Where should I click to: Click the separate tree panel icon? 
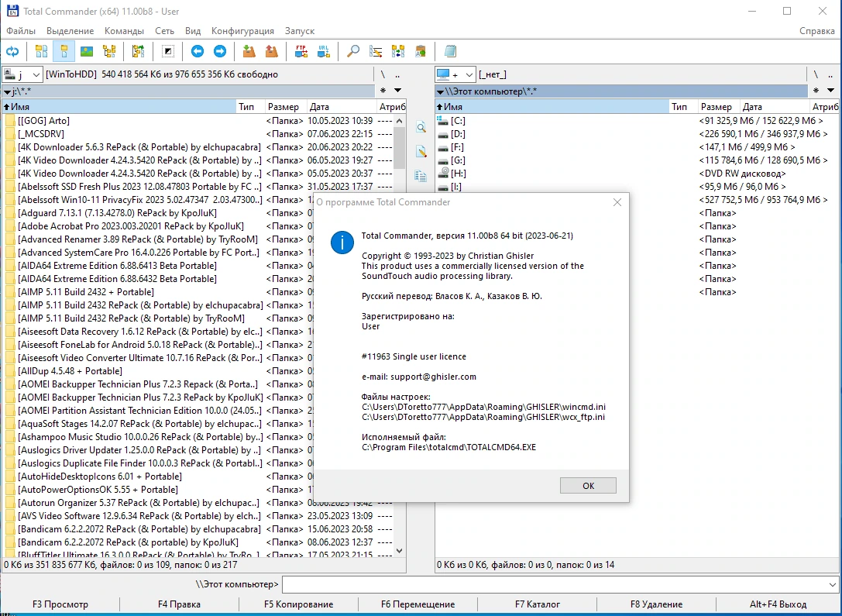point(138,52)
